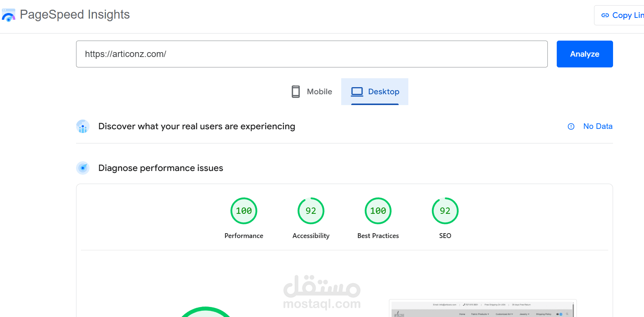Image resolution: width=644 pixels, height=317 pixels.
Task: Click the No Data link
Action: click(598, 126)
